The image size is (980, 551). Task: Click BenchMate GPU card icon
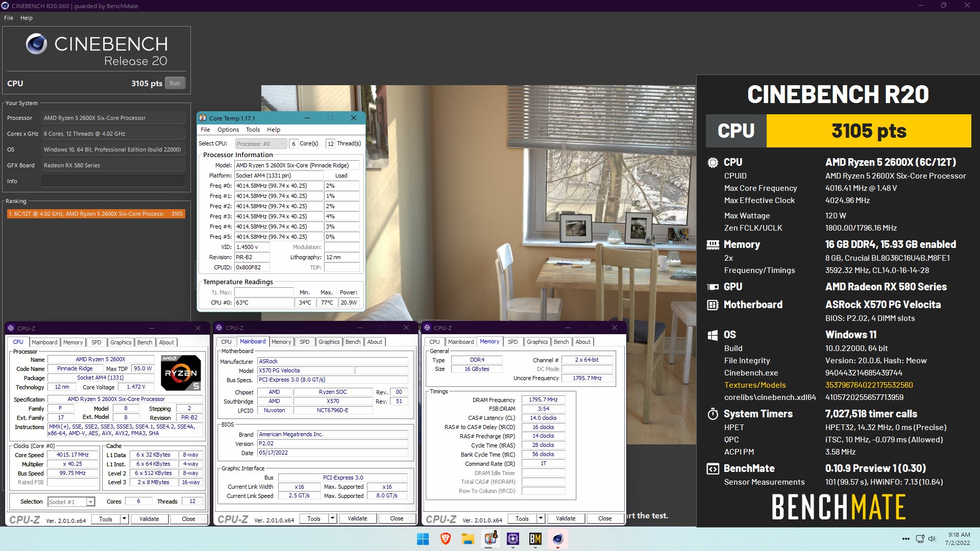pyautogui.click(x=713, y=287)
